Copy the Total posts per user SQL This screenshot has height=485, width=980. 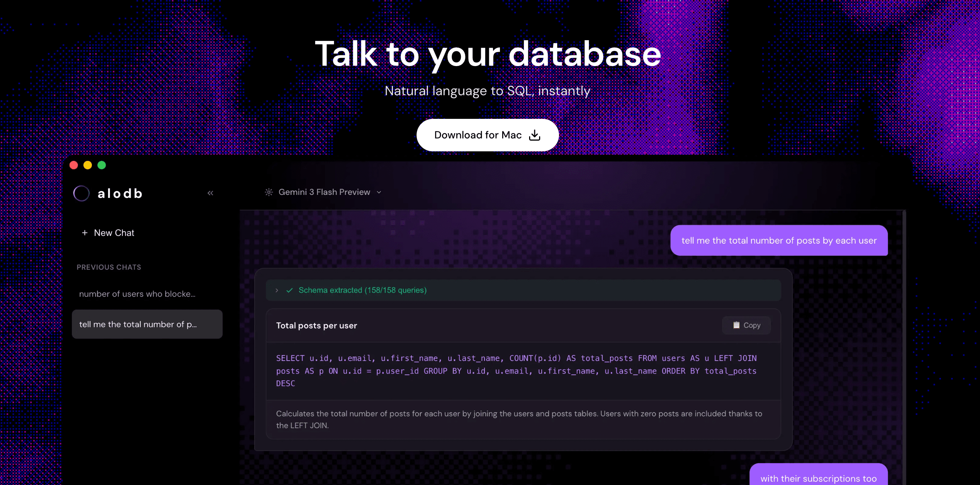coord(746,325)
